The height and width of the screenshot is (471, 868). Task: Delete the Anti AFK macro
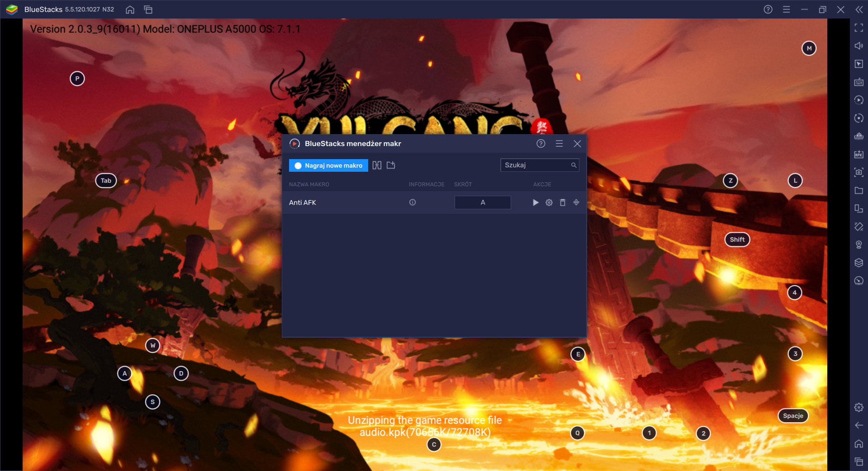tap(563, 203)
